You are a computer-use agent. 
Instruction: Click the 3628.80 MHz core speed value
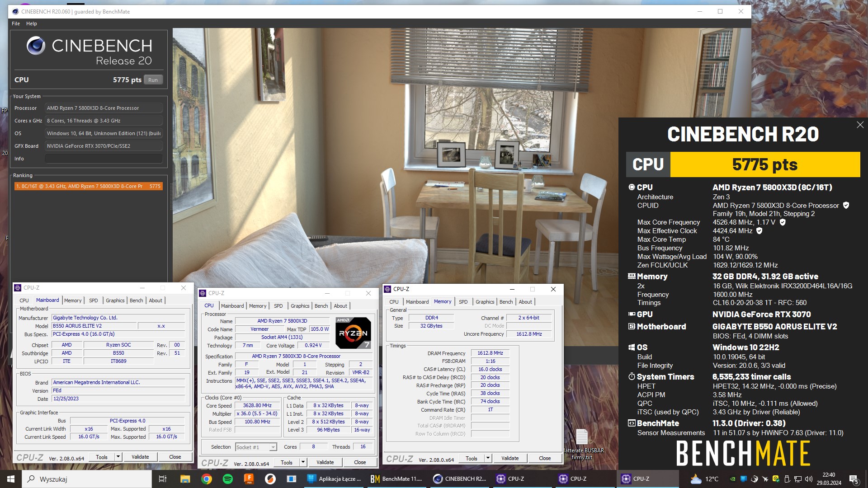tap(257, 405)
